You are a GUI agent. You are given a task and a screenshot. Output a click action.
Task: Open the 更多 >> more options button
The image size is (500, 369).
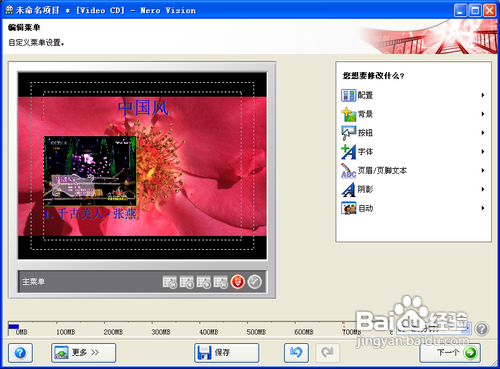click(x=84, y=353)
